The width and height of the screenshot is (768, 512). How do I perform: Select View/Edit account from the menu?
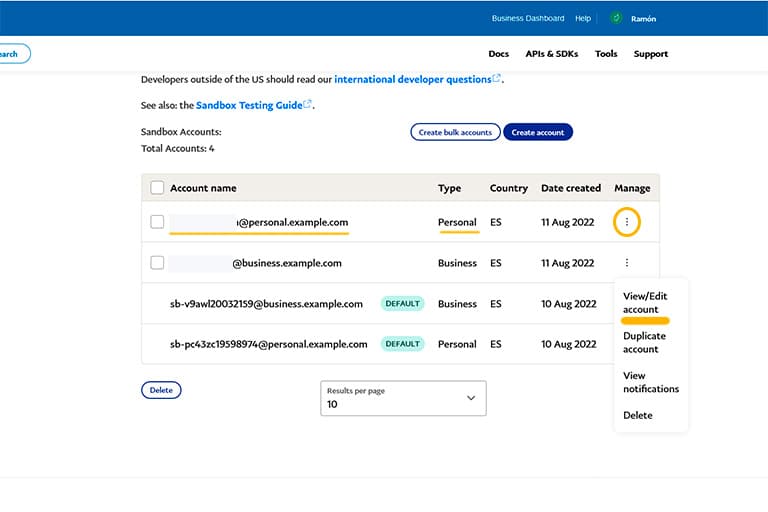[645, 303]
